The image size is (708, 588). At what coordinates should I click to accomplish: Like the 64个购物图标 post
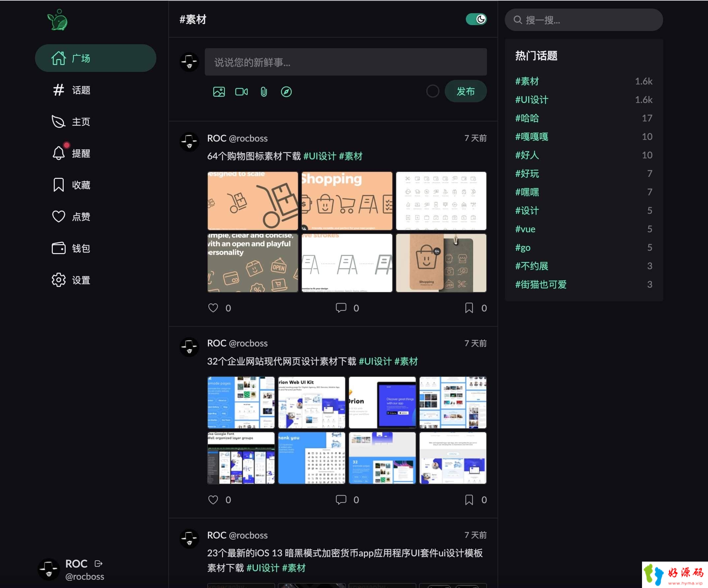point(213,308)
